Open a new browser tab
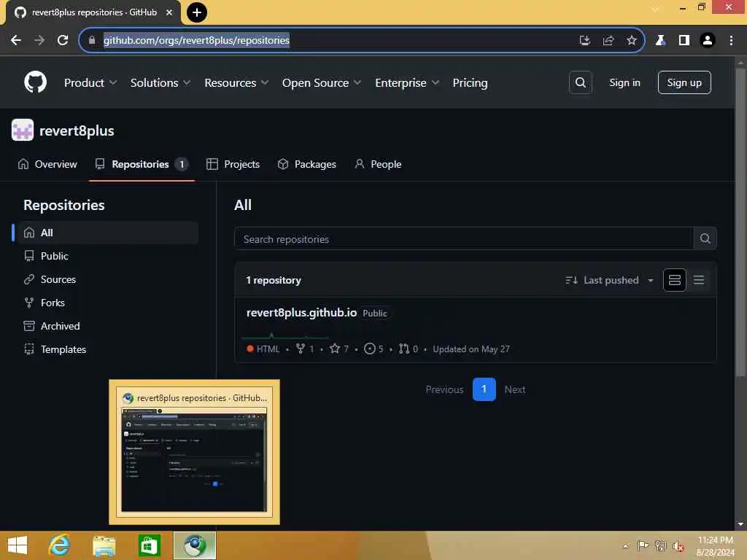 pyautogui.click(x=197, y=12)
